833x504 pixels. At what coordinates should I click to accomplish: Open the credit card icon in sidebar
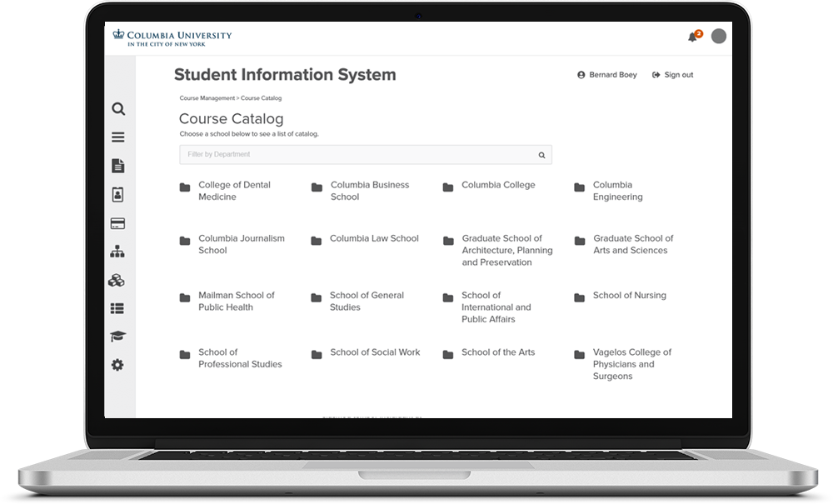[x=118, y=223]
